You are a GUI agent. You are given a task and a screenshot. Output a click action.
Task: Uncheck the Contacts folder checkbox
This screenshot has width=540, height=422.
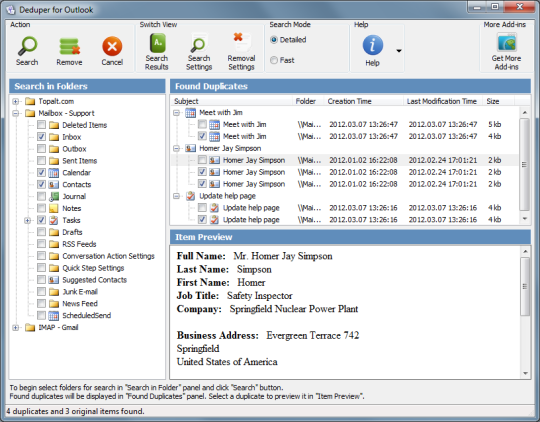[x=41, y=184]
